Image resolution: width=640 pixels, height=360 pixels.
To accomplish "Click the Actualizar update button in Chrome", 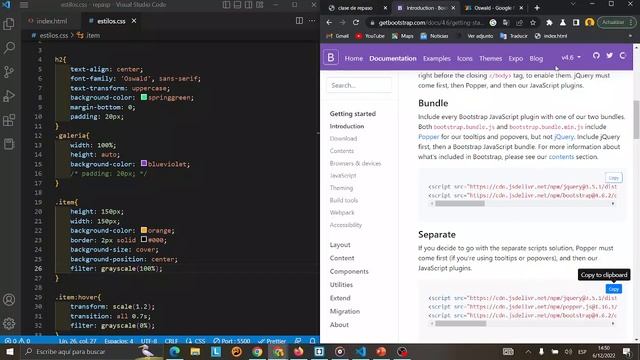I will pos(616,22).
